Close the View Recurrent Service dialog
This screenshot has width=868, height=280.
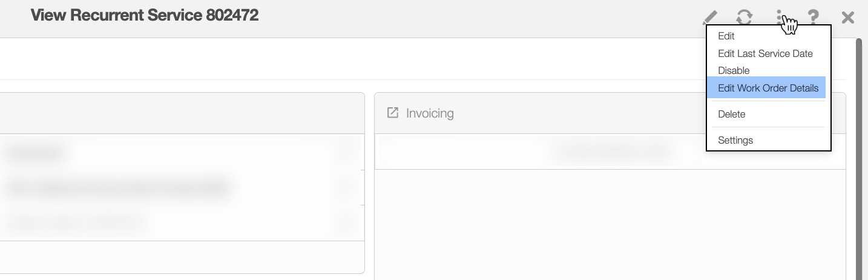pos(847,17)
